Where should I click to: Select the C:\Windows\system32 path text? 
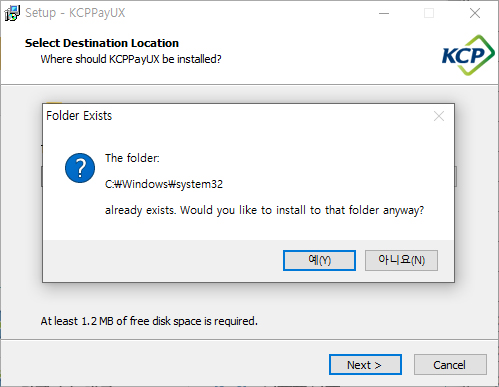(164, 184)
